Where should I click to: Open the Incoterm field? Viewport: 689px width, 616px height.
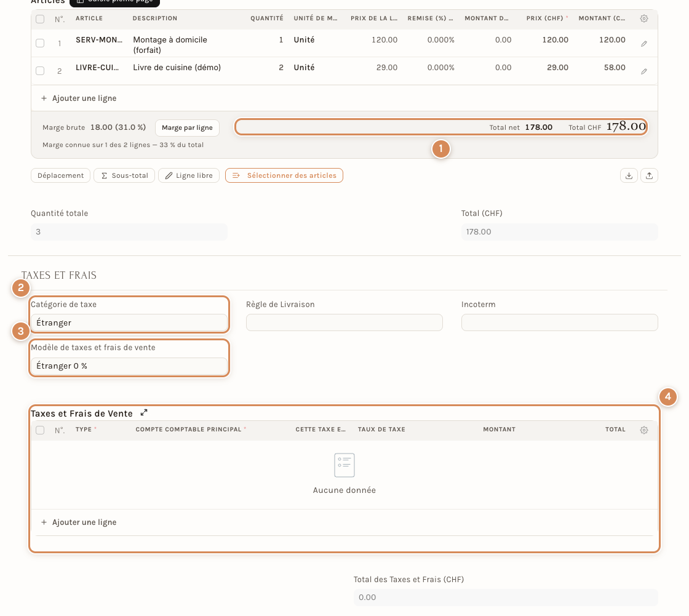coord(559,322)
